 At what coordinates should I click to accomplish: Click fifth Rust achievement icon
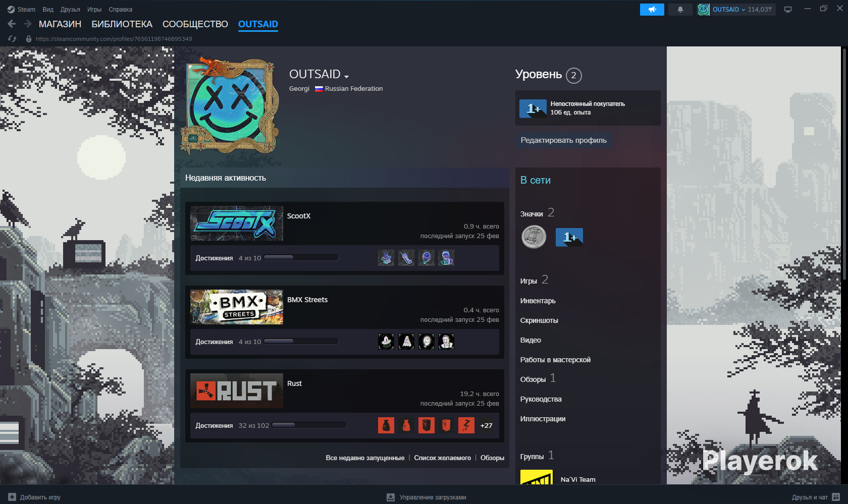pos(466,425)
